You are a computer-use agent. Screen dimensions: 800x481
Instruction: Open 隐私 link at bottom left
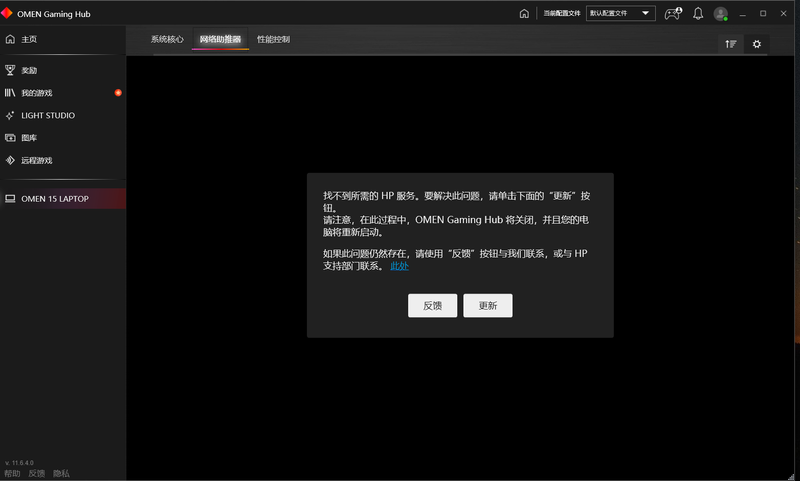point(61,473)
